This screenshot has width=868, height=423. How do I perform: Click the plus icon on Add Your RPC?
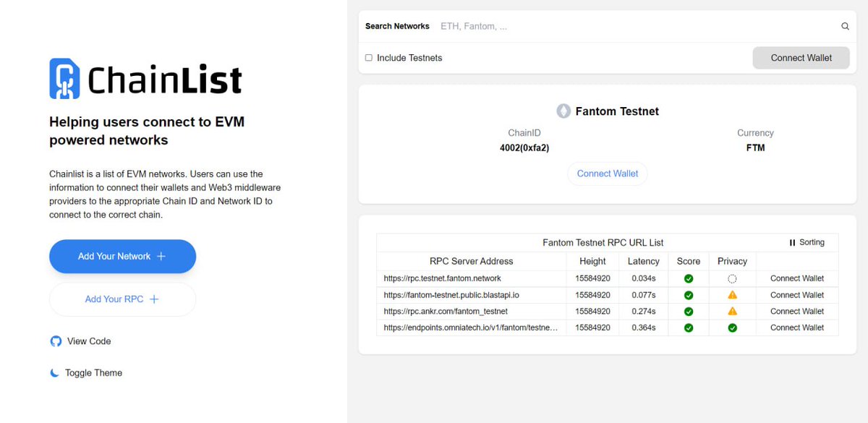pos(154,299)
